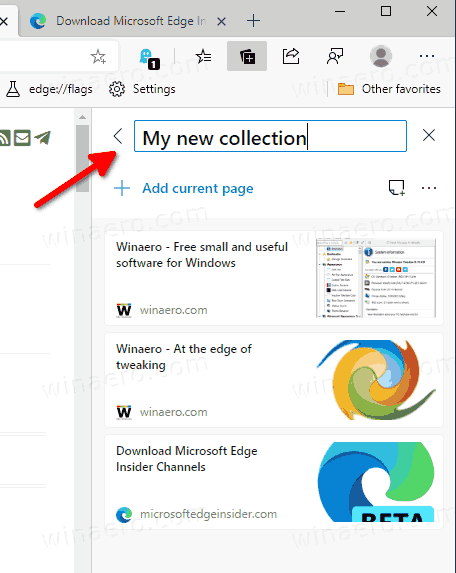Minimize the Edge browser window

point(340,11)
